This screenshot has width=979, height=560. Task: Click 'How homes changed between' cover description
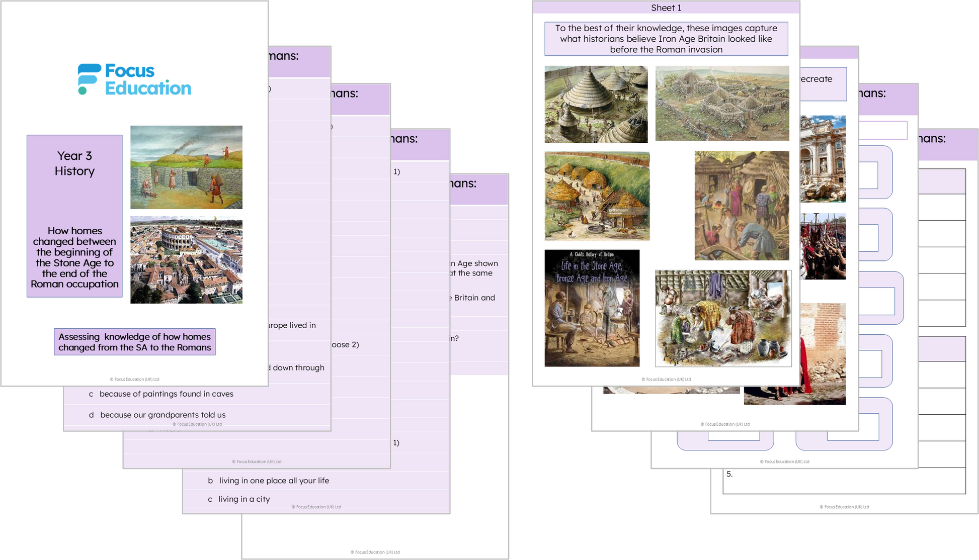(x=74, y=257)
